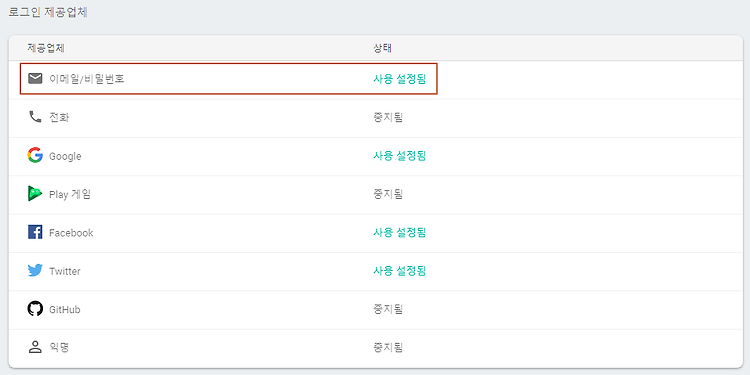This screenshot has height=375, width=750.
Task: Click 사용 설정됨 status for Google
Action: click(x=399, y=155)
